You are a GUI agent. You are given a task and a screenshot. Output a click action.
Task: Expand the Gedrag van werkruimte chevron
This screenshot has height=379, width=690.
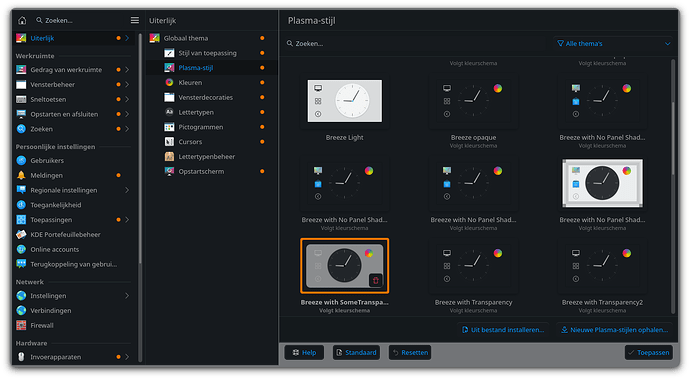point(127,70)
